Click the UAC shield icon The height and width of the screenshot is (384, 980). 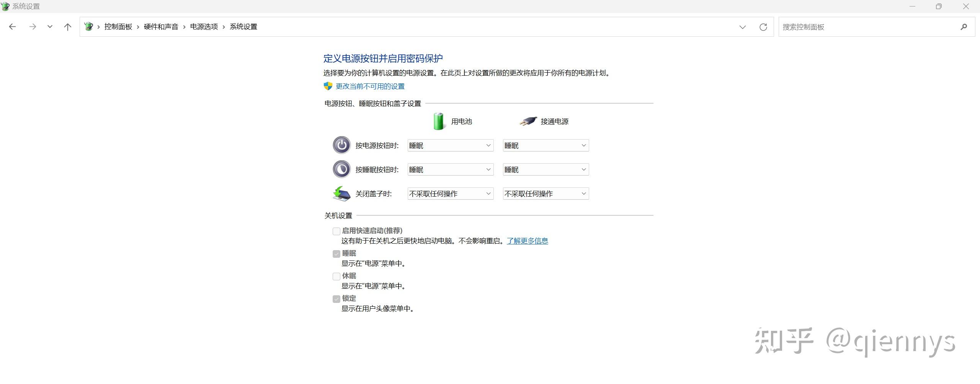tap(328, 86)
